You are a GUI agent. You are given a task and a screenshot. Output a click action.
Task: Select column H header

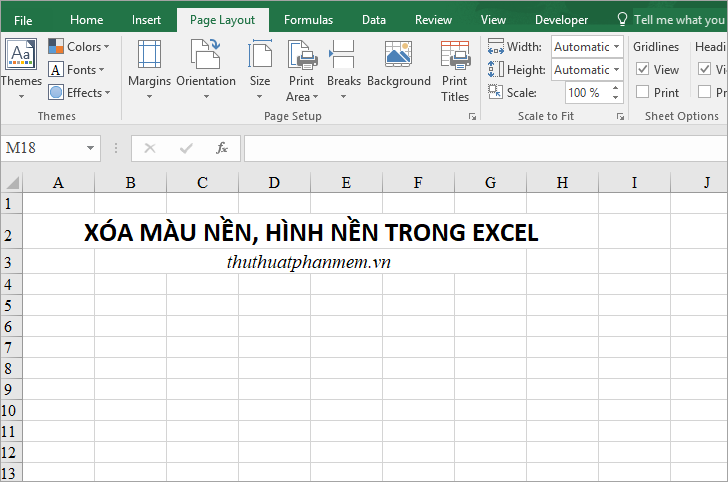coord(562,182)
